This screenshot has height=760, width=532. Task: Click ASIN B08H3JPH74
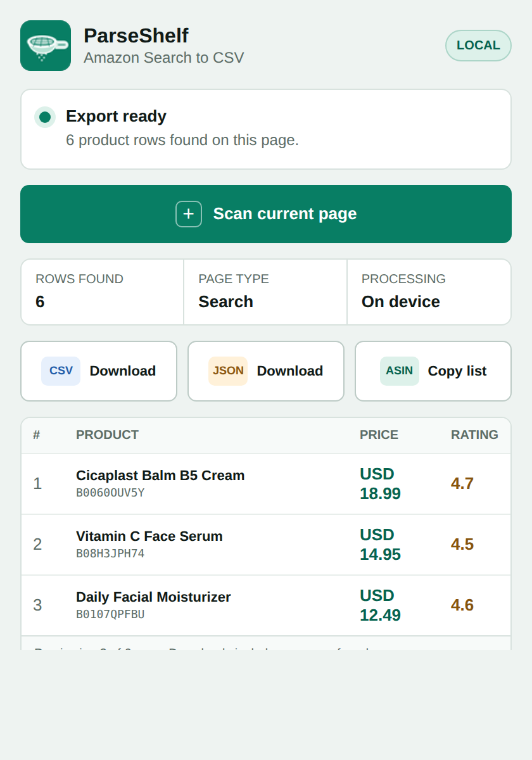tap(110, 554)
